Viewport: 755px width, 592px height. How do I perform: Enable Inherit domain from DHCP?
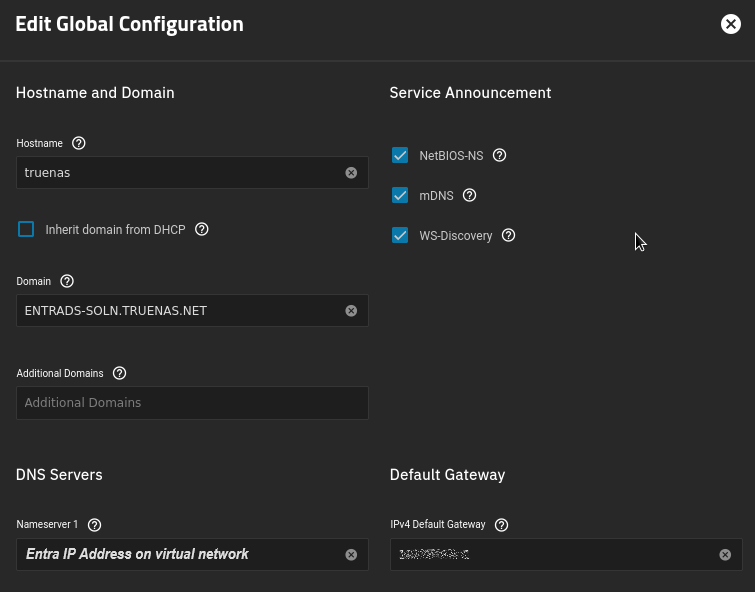(x=26, y=229)
